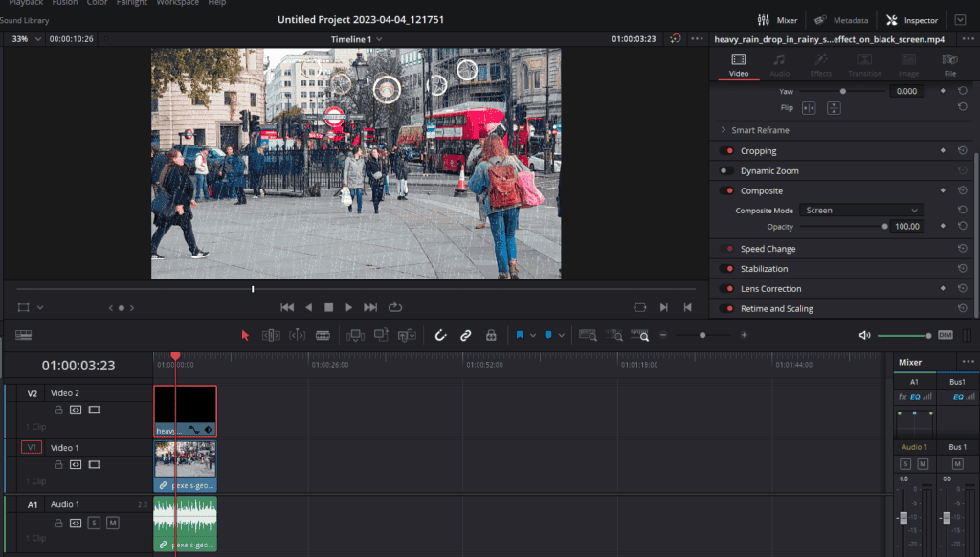The width and height of the screenshot is (980, 557).
Task: Open the marker color dropdown arrow
Action: (561, 336)
